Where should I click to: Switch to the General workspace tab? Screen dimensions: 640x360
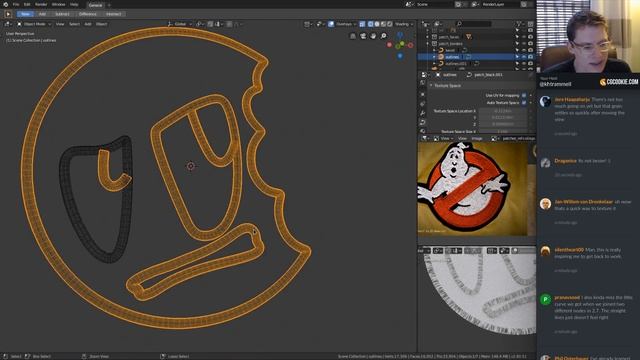[x=96, y=5]
